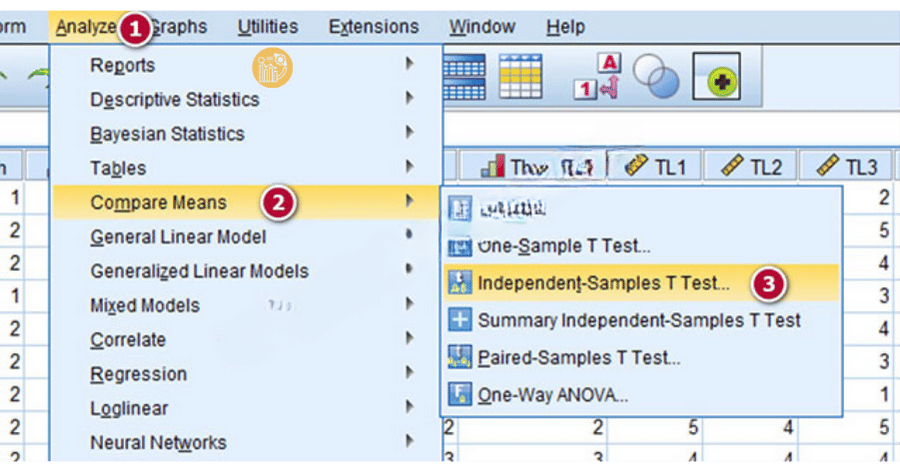This screenshot has height=472, width=900.
Task: Expand Descriptive Statistics submenu
Action: click(x=246, y=99)
